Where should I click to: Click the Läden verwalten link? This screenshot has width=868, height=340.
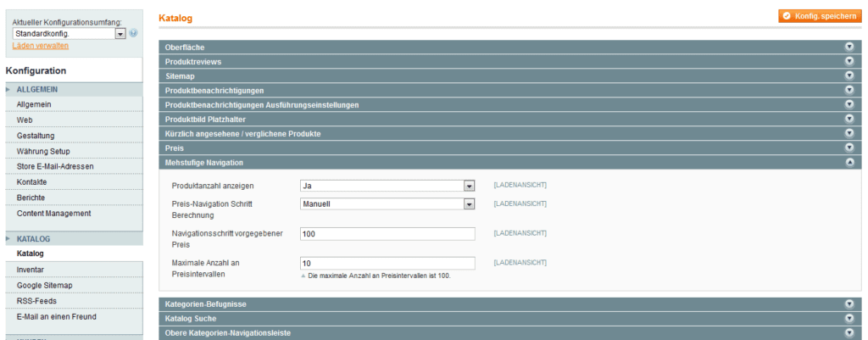click(x=41, y=46)
